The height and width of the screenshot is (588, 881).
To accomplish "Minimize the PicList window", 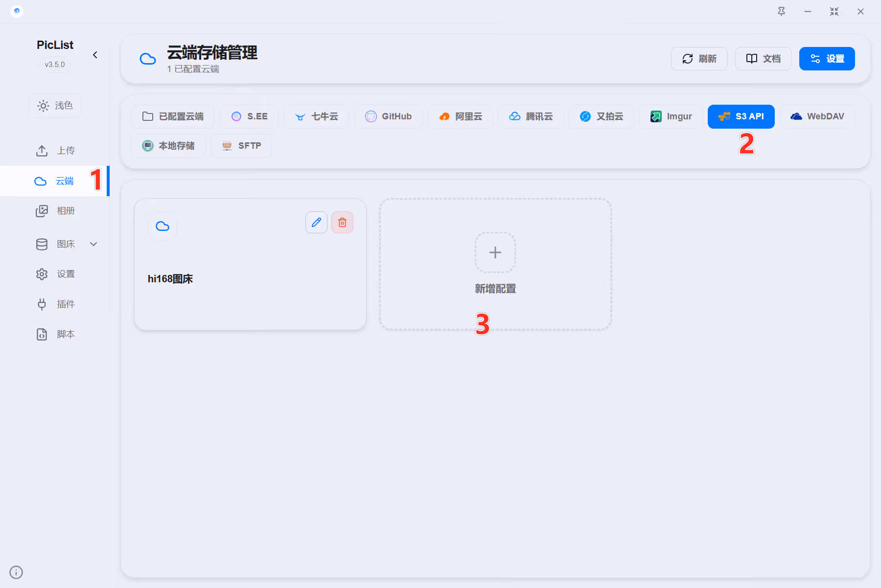I will [x=808, y=11].
